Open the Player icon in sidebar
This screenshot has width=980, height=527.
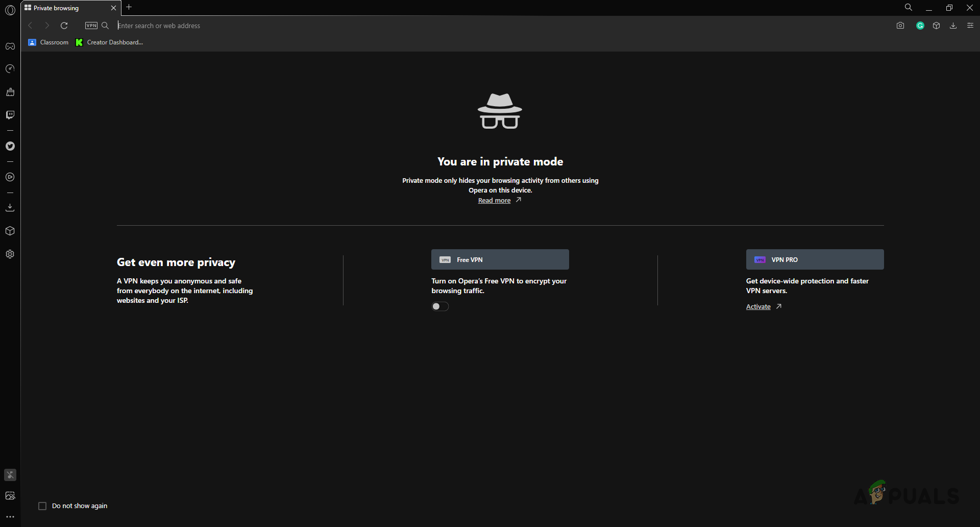(x=10, y=177)
